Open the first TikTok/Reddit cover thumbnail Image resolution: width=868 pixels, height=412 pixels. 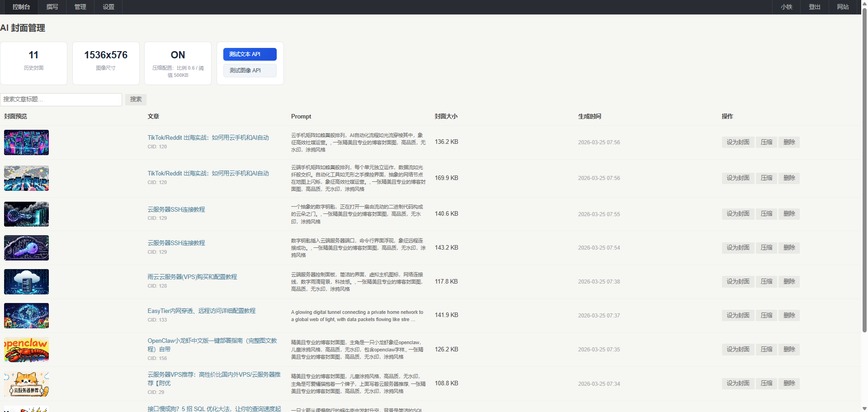tap(26, 142)
